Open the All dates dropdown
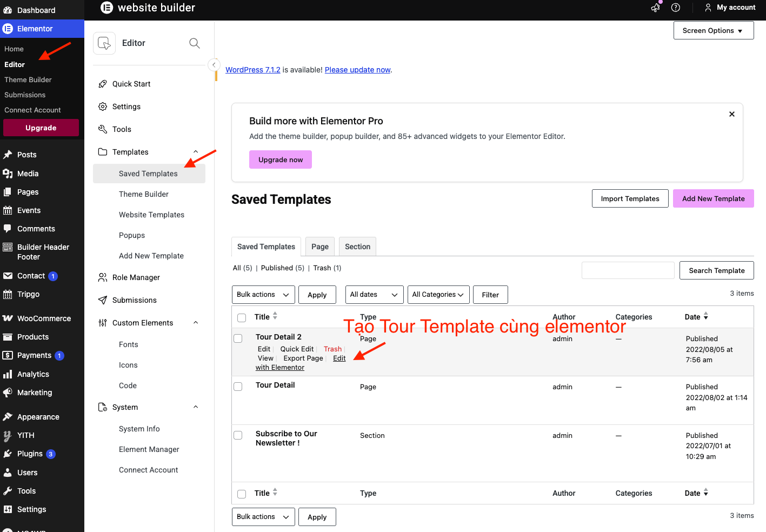The height and width of the screenshot is (532, 766). pyautogui.click(x=375, y=295)
